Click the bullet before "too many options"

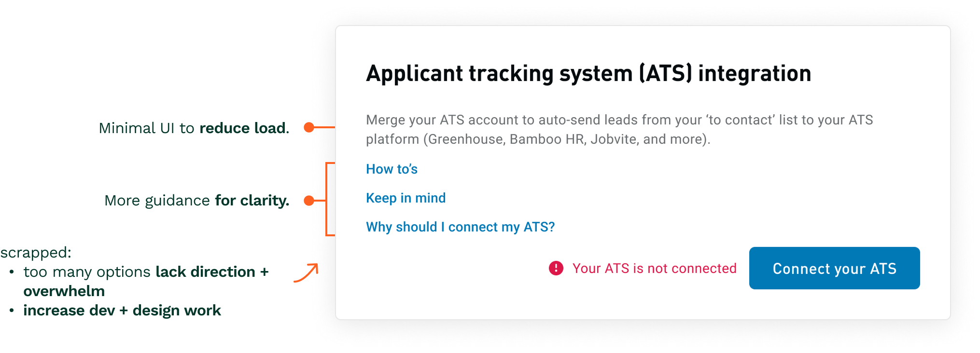click(x=12, y=272)
